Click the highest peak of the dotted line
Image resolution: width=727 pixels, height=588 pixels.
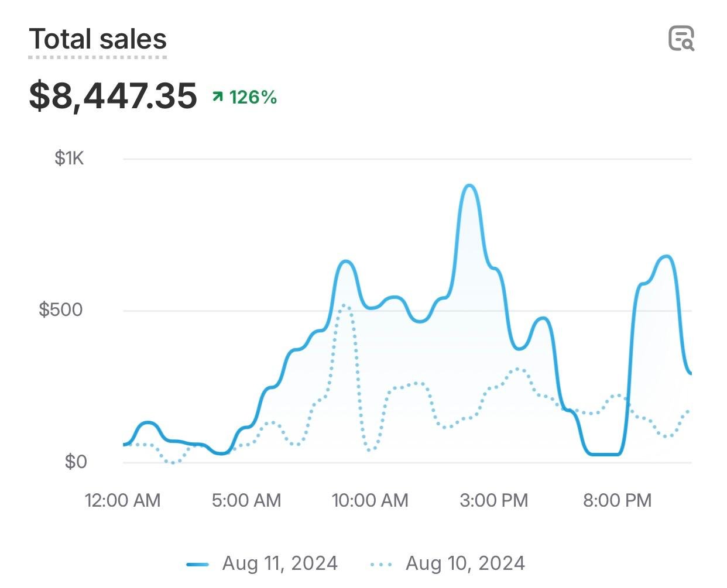(x=345, y=305)
